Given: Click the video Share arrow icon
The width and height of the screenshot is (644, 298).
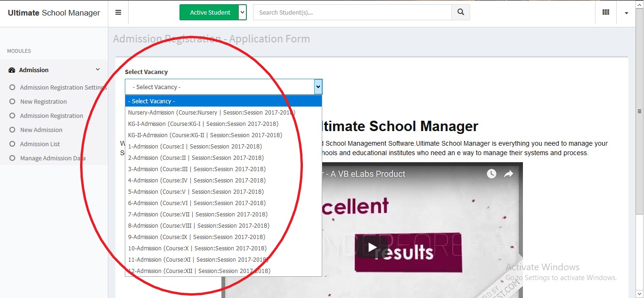Looking at the screenshot, I should point(509,174).
